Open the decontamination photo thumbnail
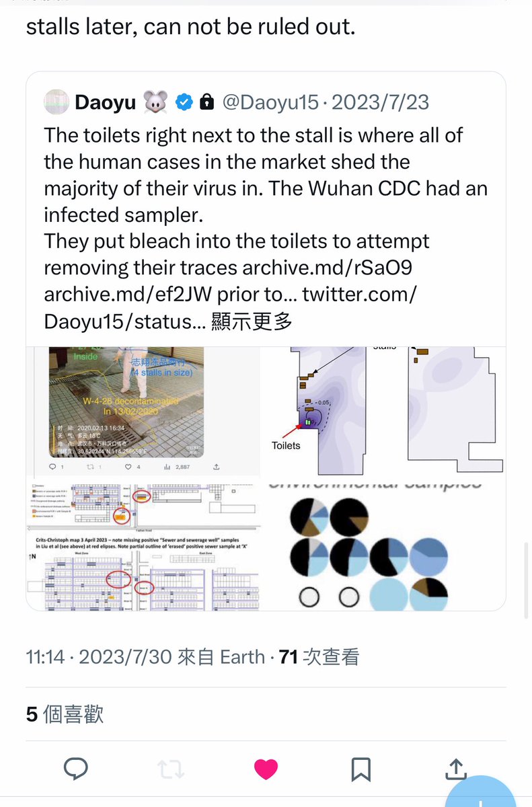Image resolution: width=532 pixels, height=807 pixels. point(143,410)
